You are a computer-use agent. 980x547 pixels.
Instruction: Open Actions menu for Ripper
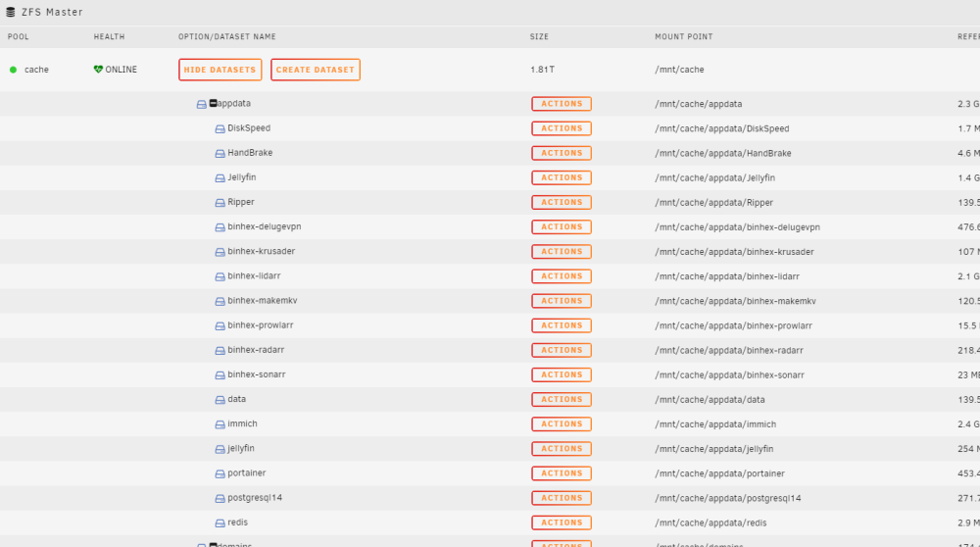coord(562,203)
